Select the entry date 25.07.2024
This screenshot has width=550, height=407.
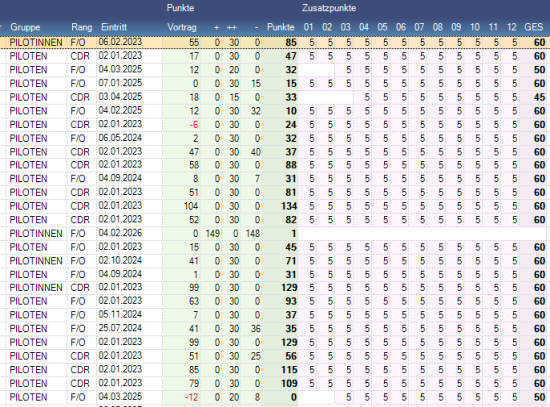coord(120,328)
